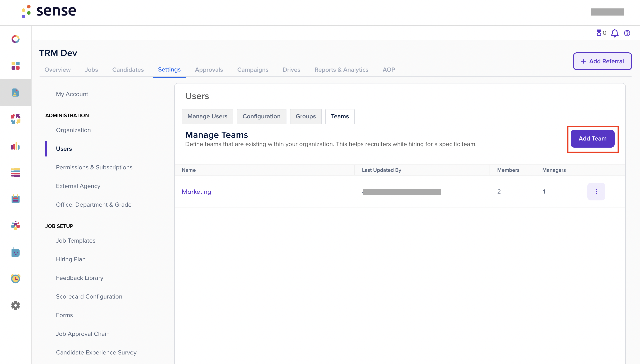The image size is (640, 364).
Task: Open the crossing arrows sidebar icon
Action: coord(16,119)
